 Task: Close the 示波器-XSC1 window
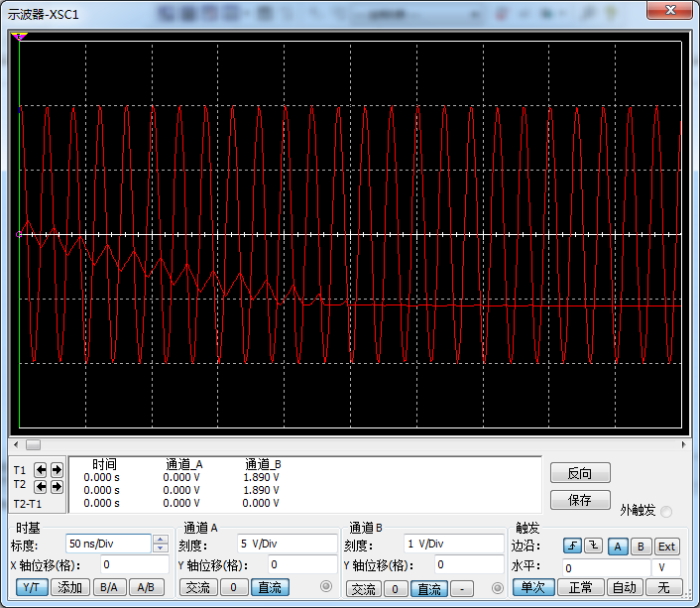669,10
